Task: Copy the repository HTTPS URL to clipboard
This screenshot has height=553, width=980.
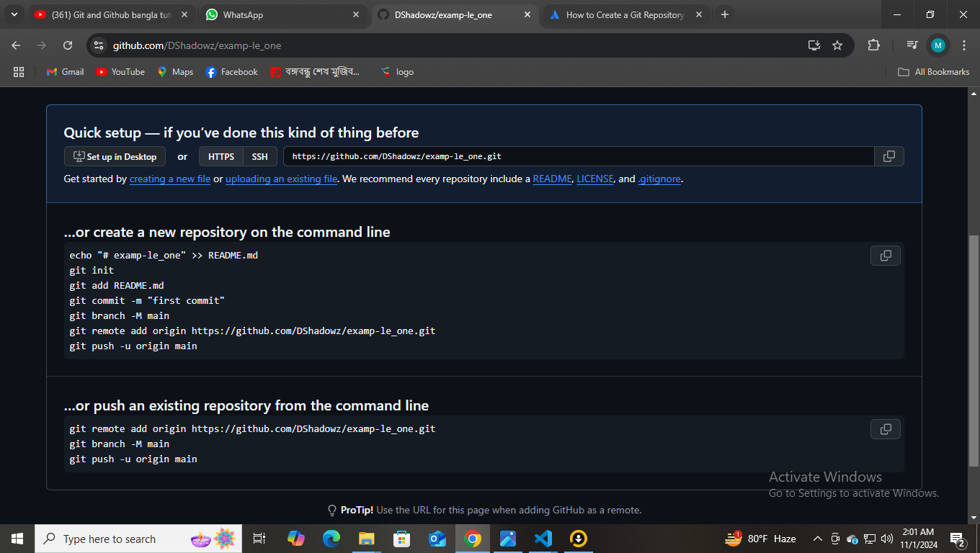Action: tap(888, 156)
